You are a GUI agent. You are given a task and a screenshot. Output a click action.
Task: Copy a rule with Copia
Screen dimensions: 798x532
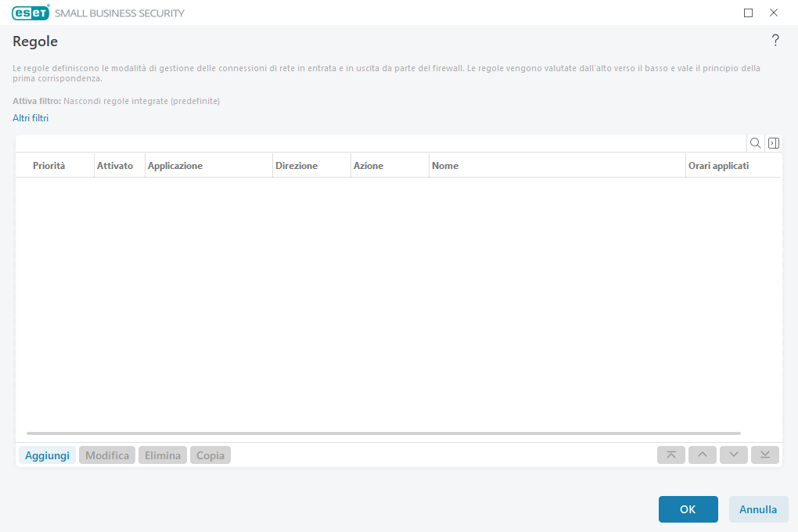(210, 455)
